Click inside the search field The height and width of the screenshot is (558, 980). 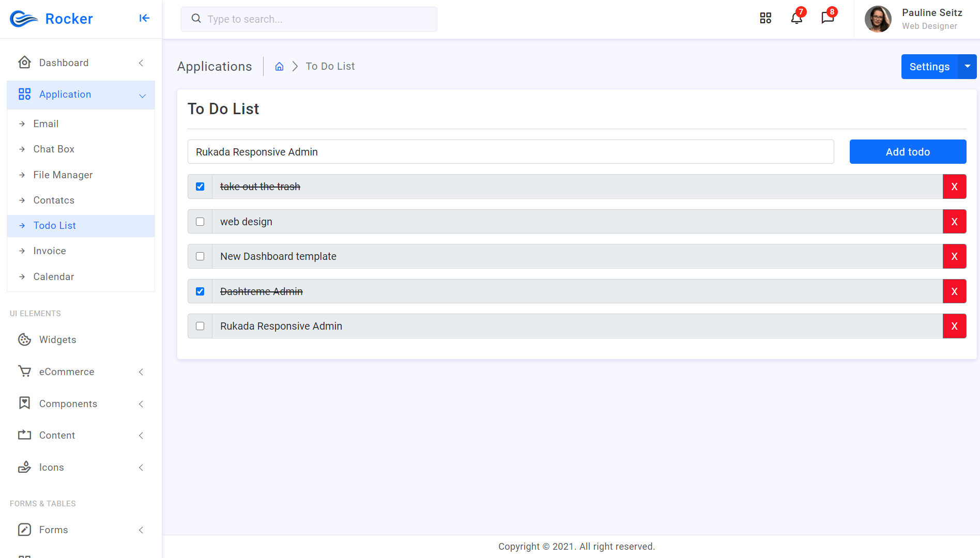pyautogui.click(x=309, y=19)
